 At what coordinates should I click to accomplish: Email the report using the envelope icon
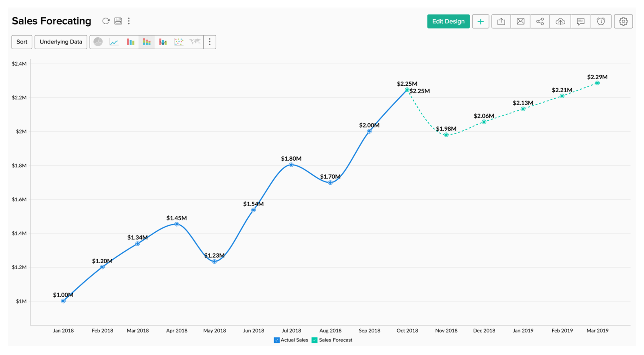520,21
